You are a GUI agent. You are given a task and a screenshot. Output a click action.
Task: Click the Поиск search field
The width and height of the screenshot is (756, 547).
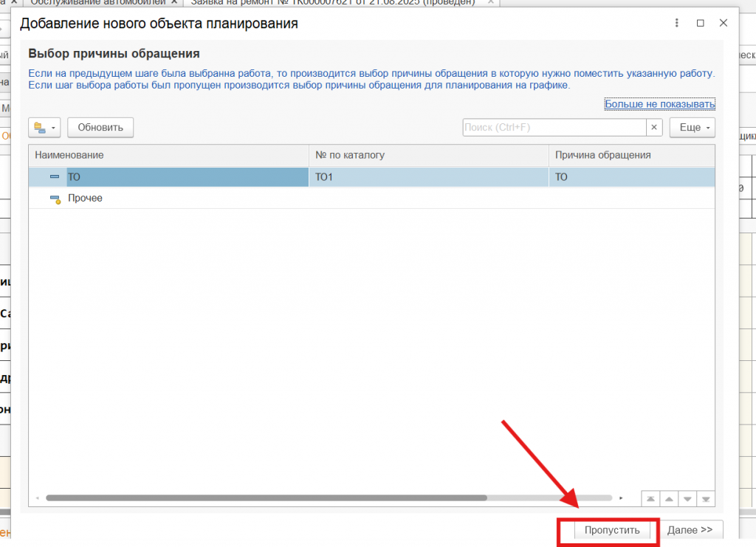click(554, 128)
